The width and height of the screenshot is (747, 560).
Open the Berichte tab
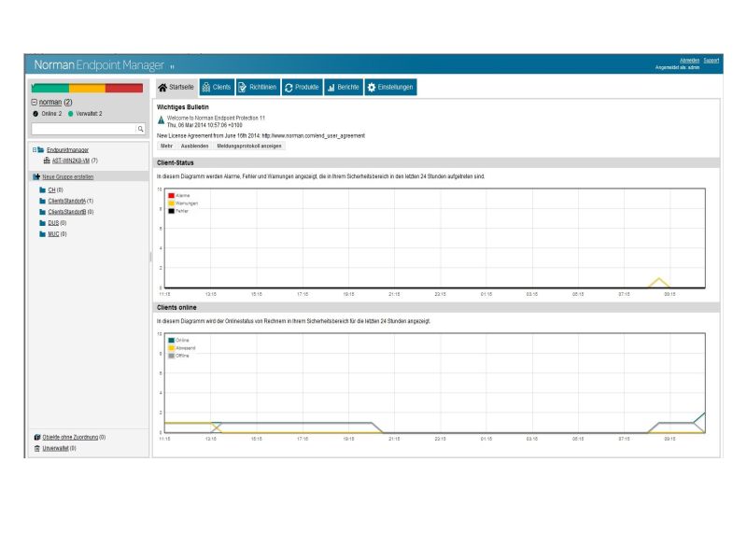(x=344, y=87)
